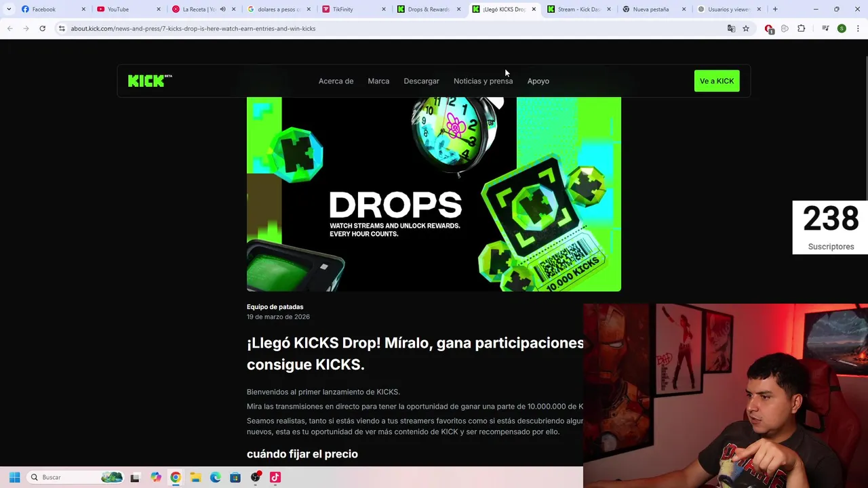Screen dimensions: 868x488
Task: Launch Copilot from the taskbar
Action: point(156,477)
